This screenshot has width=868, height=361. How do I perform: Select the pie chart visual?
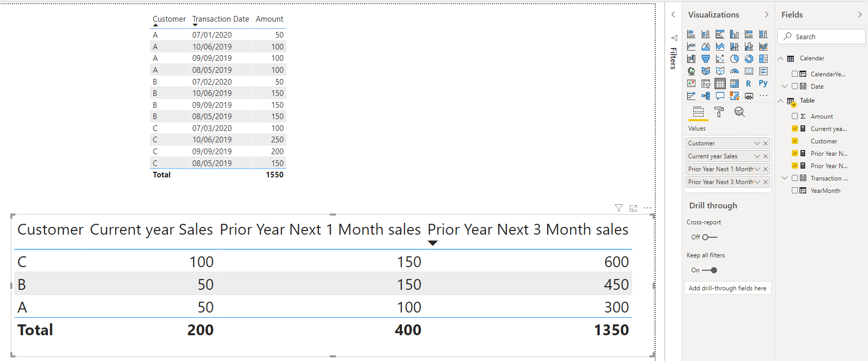tap(735, 59)
